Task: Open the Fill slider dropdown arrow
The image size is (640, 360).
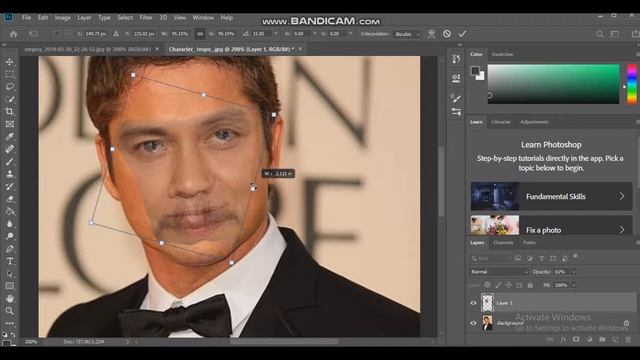Action: point(573,285)
